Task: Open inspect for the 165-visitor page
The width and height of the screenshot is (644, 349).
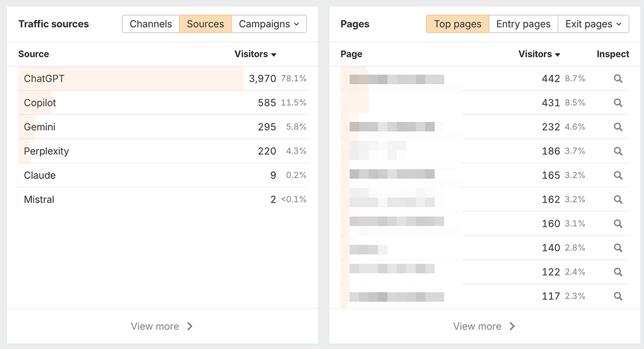Action: [618, 176]
